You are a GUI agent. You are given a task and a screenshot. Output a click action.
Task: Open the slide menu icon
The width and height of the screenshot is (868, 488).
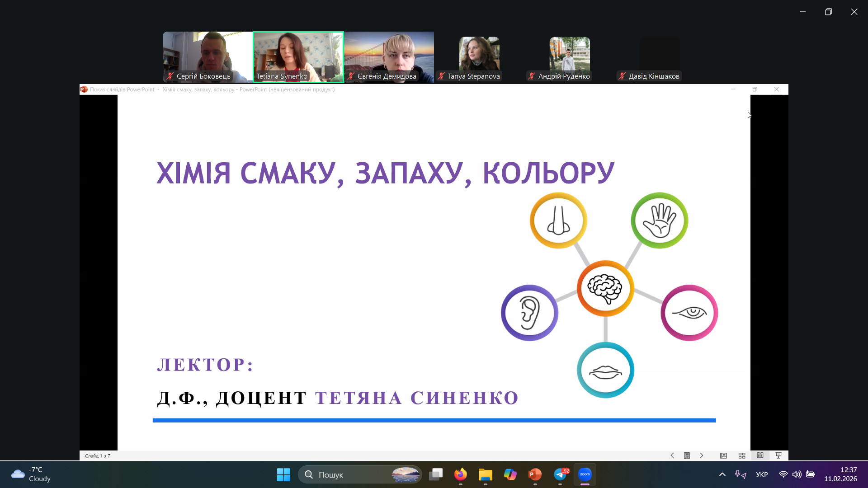point(687,455)
